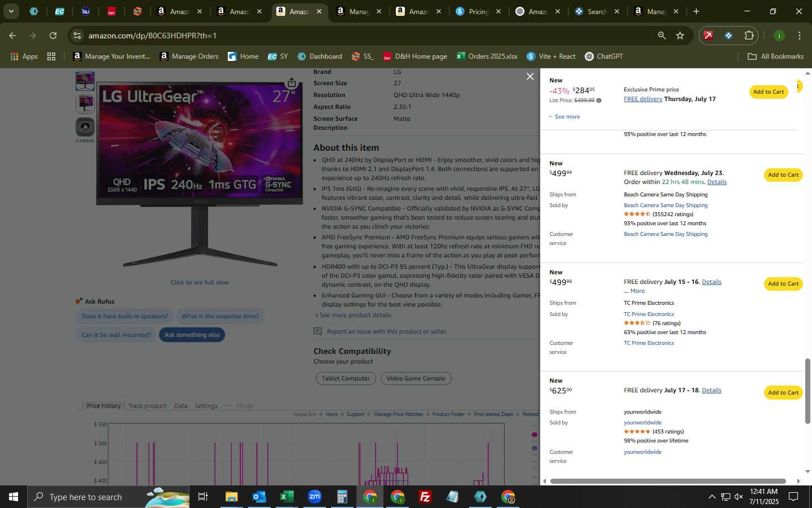Click to see full view link
Image resolution: width=812 pixels, height=508 pixels.
point(200,282)
